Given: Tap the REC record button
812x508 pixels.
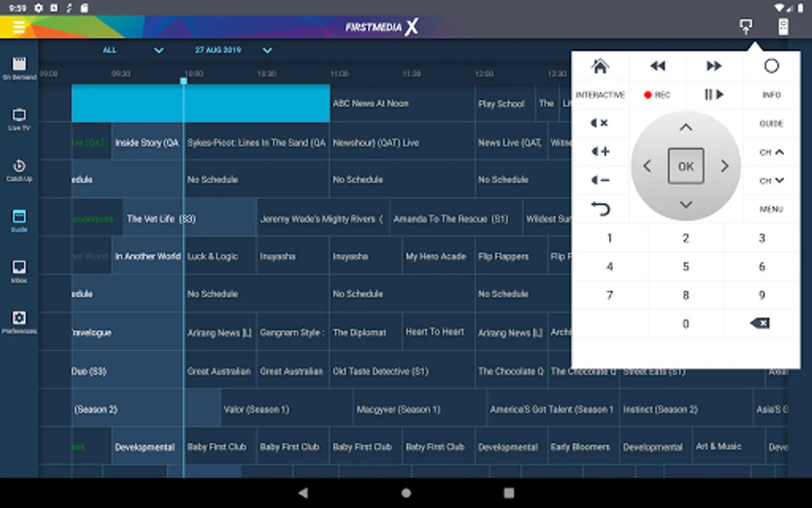Looking at the screenshot, I should point(657,95).
